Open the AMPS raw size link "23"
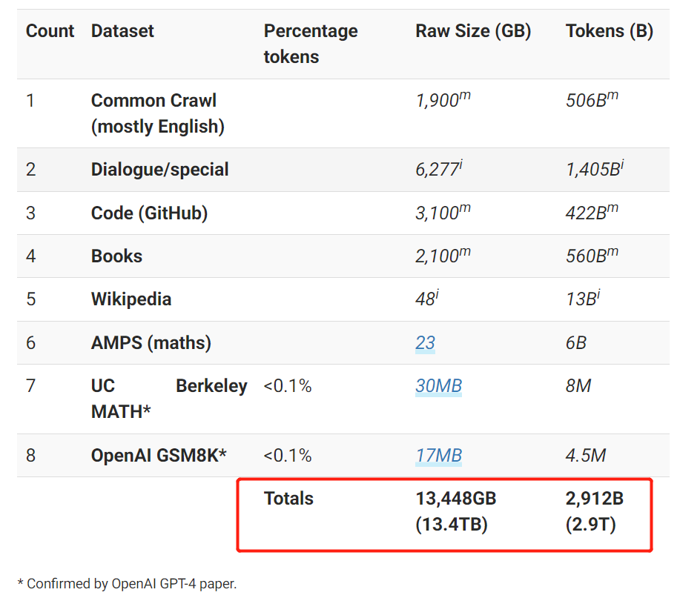 tap(425, 343)
